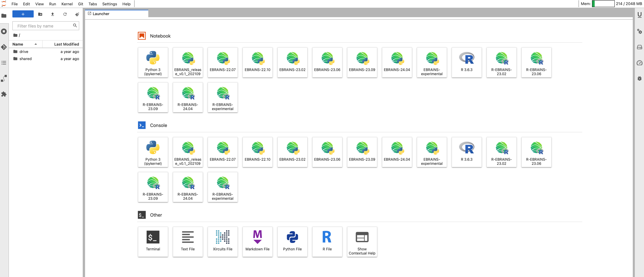
Task: Open the Table of Contents sidebar icon
Action: tap(4, 63)
